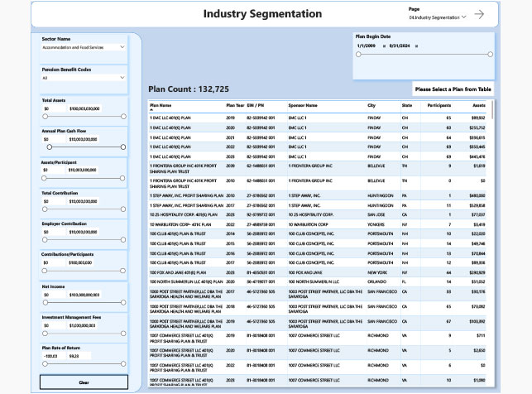Sort table by Plan Name column
532x394 pixels.
click(161, 106)
